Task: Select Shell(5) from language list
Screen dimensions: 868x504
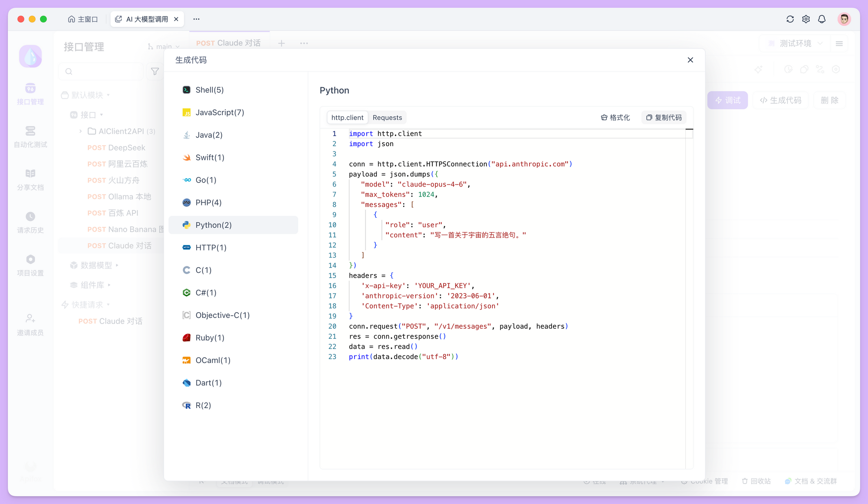Action: (x=210, y=90)
